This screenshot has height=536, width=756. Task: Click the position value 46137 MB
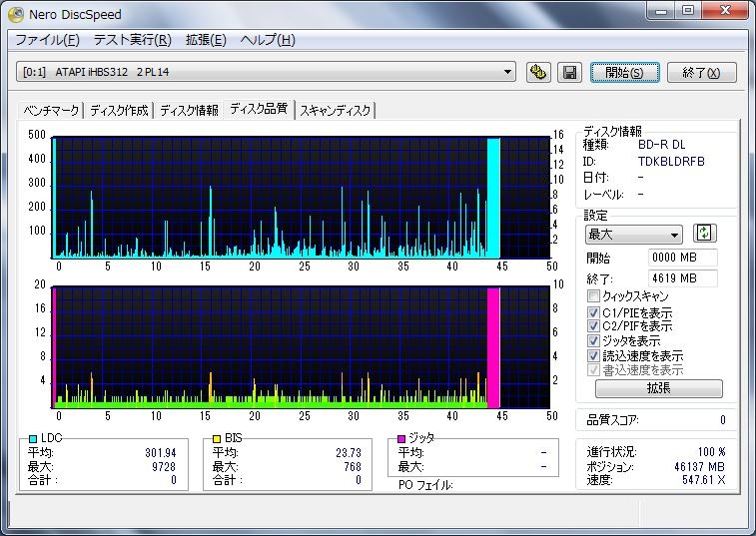pos(699,466)
